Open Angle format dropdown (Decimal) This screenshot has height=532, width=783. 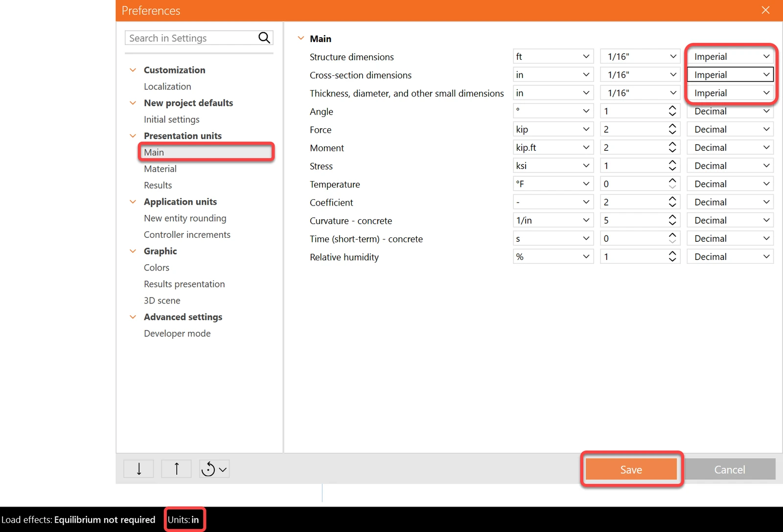pyautogui.click(x=730, y=111)
